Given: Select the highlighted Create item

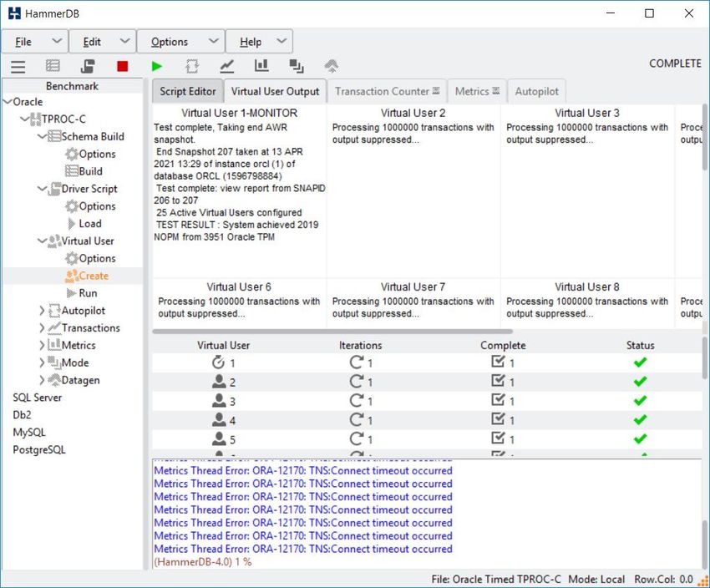Looking at the screenshot, I should point(87,276).
